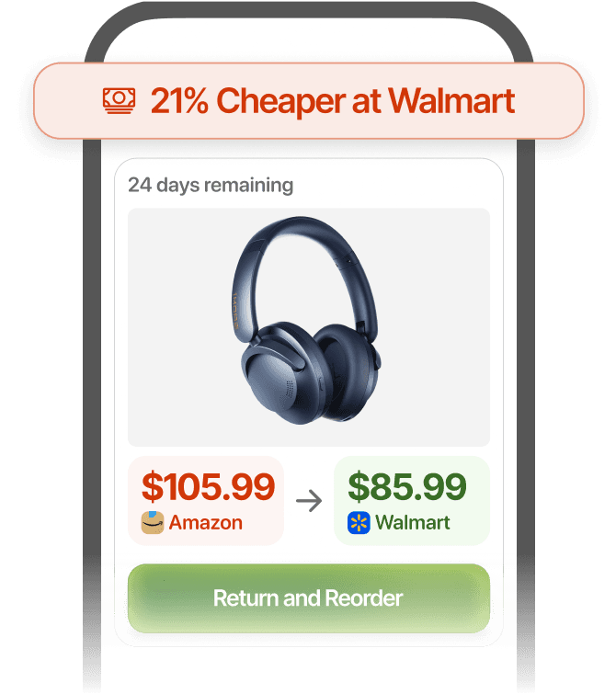Viewport: 616px width, 694px height.
Task: Select the $105.99 Amazon price card
Action: click(x=205, y=501)
